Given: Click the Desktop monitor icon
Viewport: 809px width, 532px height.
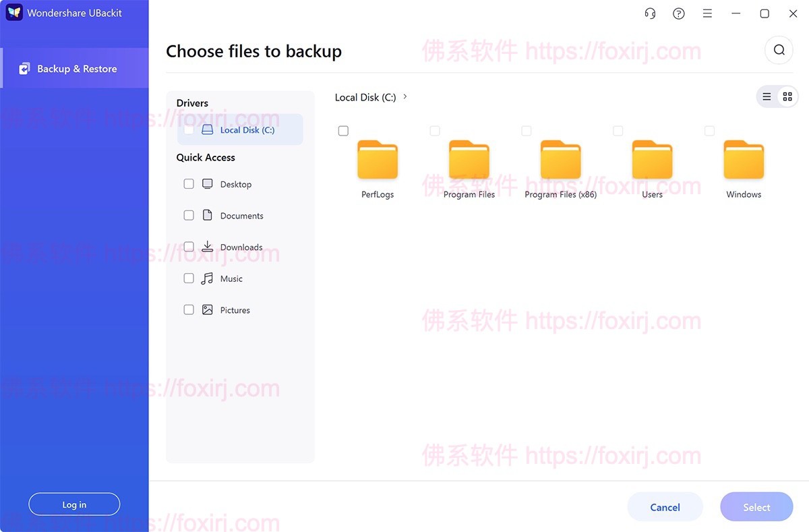Looking at the screenshot, I should tap(206, 183).
